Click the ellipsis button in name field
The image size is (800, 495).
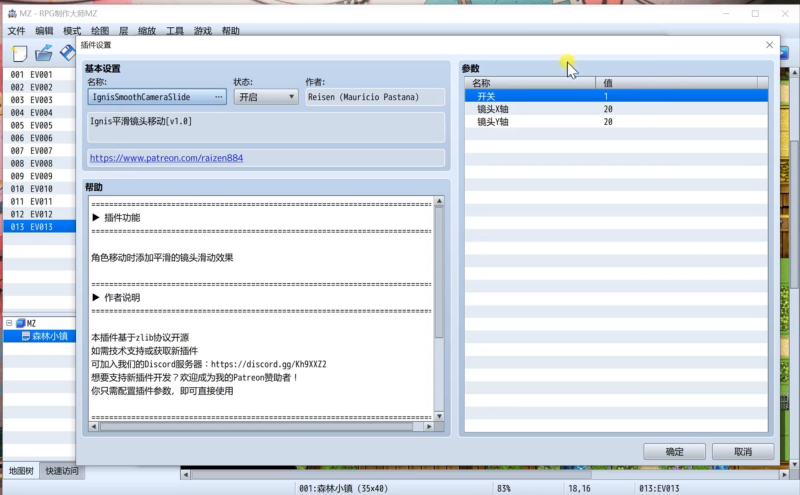pyautogui.click(x=219, y=97)
